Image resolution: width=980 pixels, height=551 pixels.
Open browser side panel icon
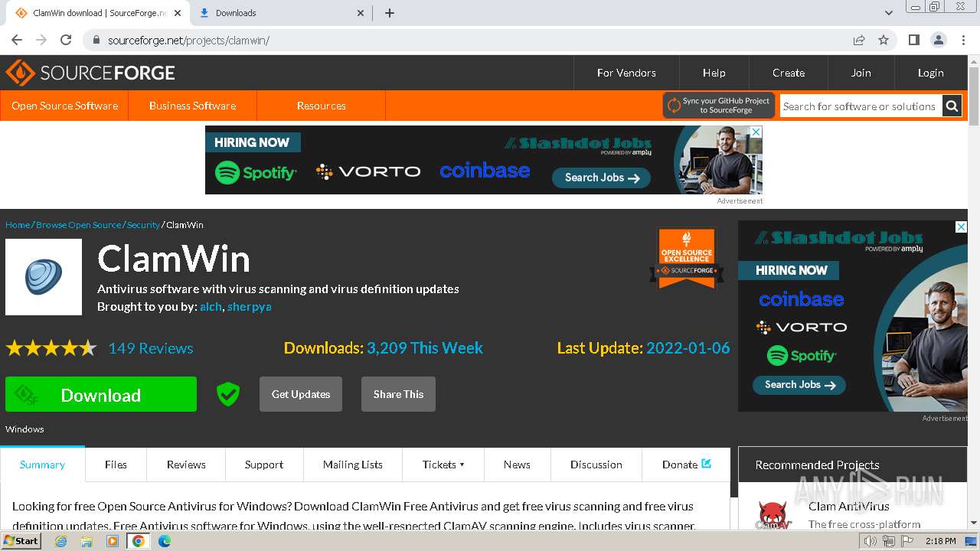click(x=913, y=40)
